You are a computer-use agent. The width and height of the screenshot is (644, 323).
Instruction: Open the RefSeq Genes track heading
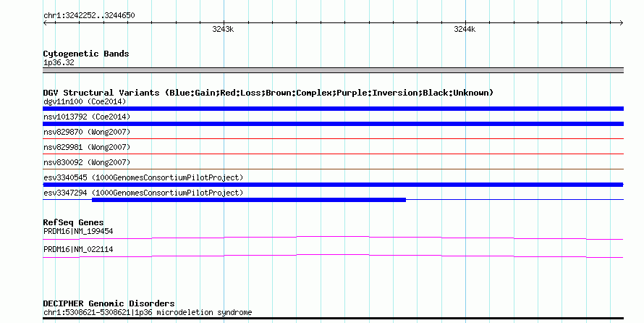73,222
